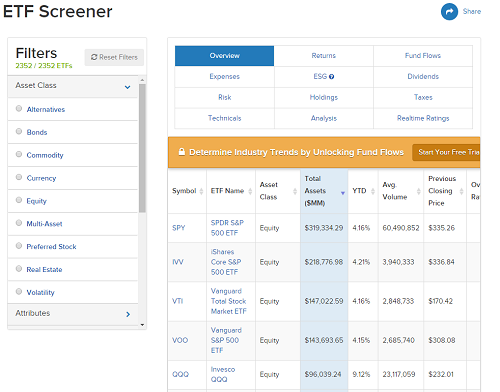Select the Multi-Asset radio button
Image resolution: width=500 pixels, height=392 pixels.
coord(19,223)
